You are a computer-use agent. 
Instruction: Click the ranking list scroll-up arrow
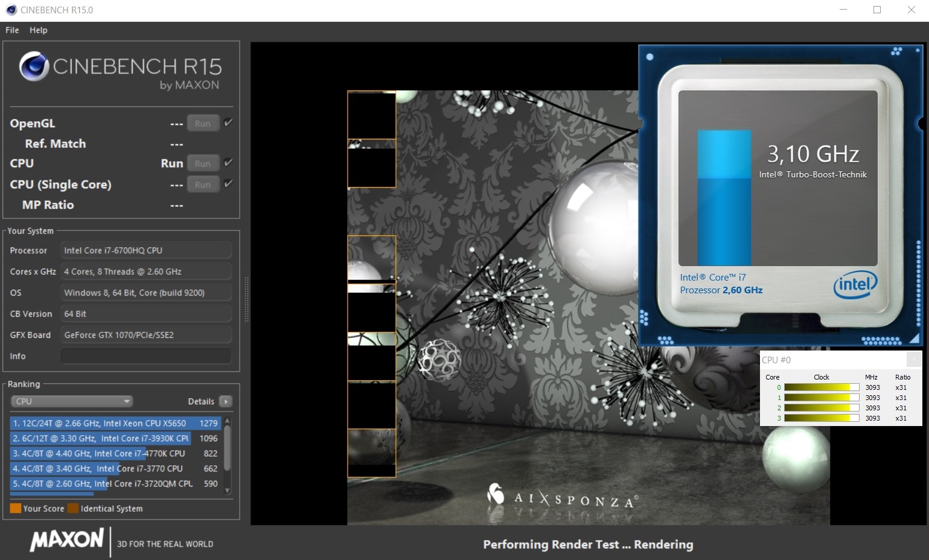tap(228, 421)
